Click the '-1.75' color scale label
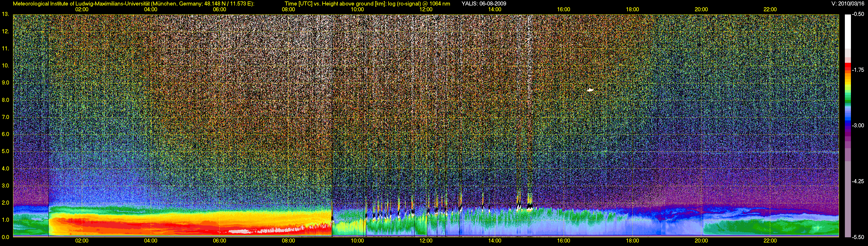868x246 pixels. pyautogui.click(x=858, y=70)
